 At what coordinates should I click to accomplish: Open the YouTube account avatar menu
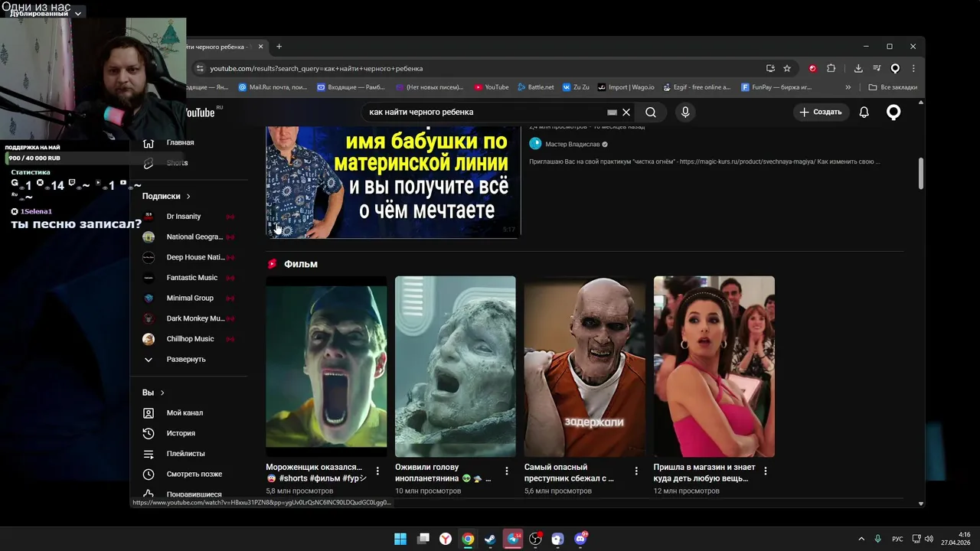(893, 112)
